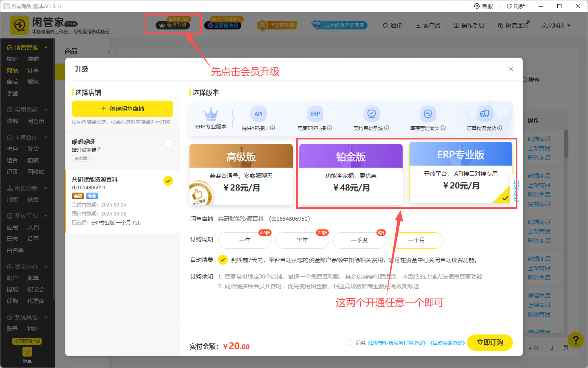588x368 pixels.
Task: Open the 学堂 menu item in sidebar
Action: click(x=12, y=93)
